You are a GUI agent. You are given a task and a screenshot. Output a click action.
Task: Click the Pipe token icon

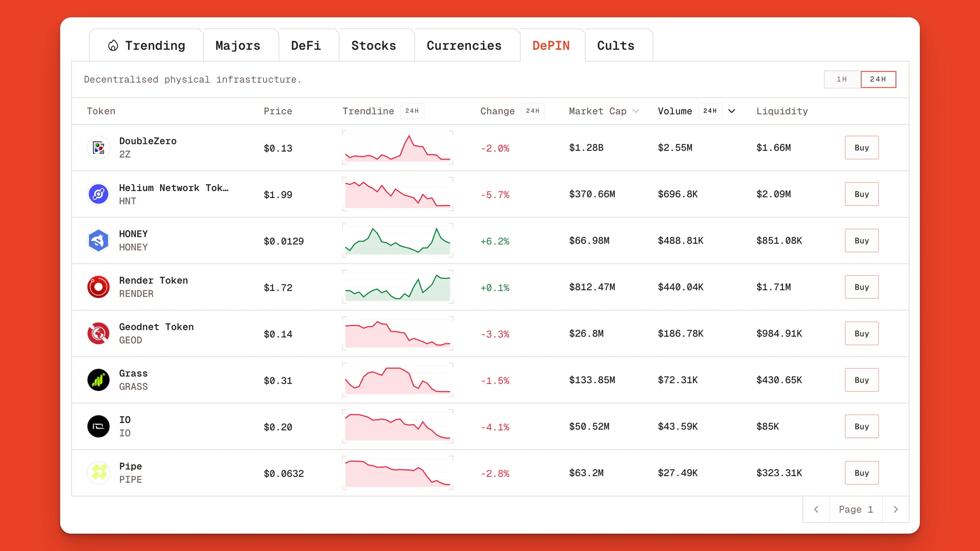(99, 473)
